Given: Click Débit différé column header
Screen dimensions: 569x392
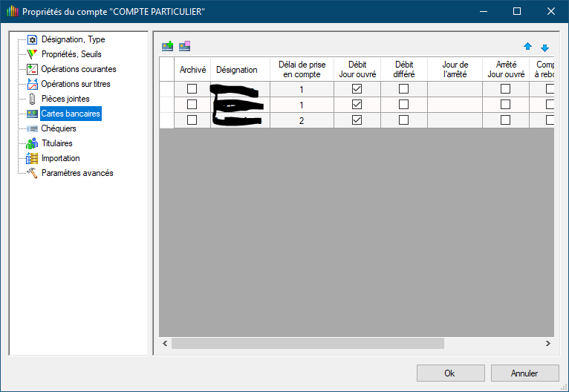Looking at the screenshot, I should coord(404,69).
